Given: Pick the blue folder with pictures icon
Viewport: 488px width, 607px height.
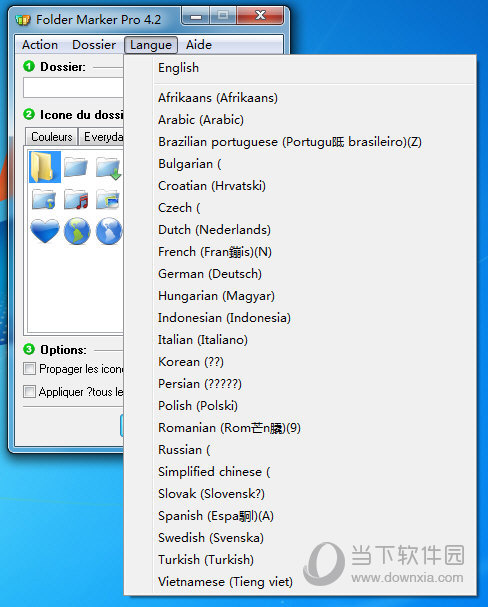Looking at the screenshot, I should (x=108, y=199).
